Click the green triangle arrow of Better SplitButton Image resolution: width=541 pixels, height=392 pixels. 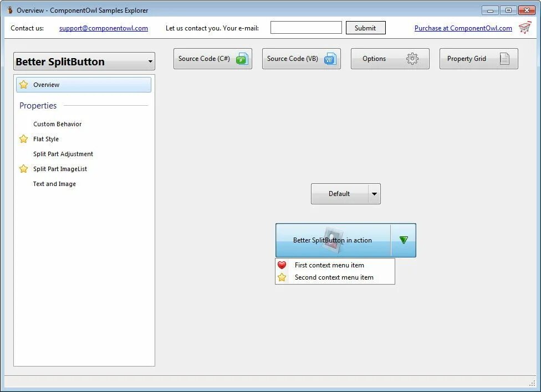coord(404,240)
